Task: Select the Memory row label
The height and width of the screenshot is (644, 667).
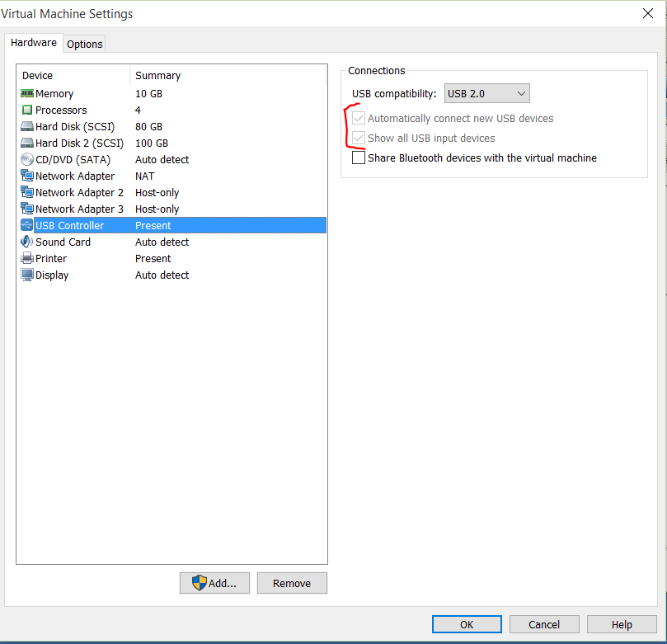Action: click(x=54, y=93)
